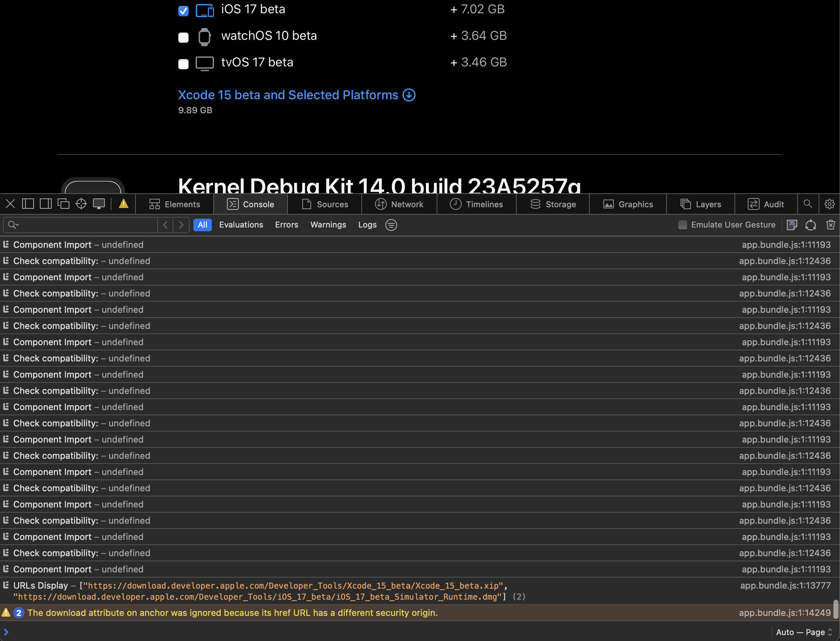Open the Graphics tab
Screen dimensions: 840x641
628,205
